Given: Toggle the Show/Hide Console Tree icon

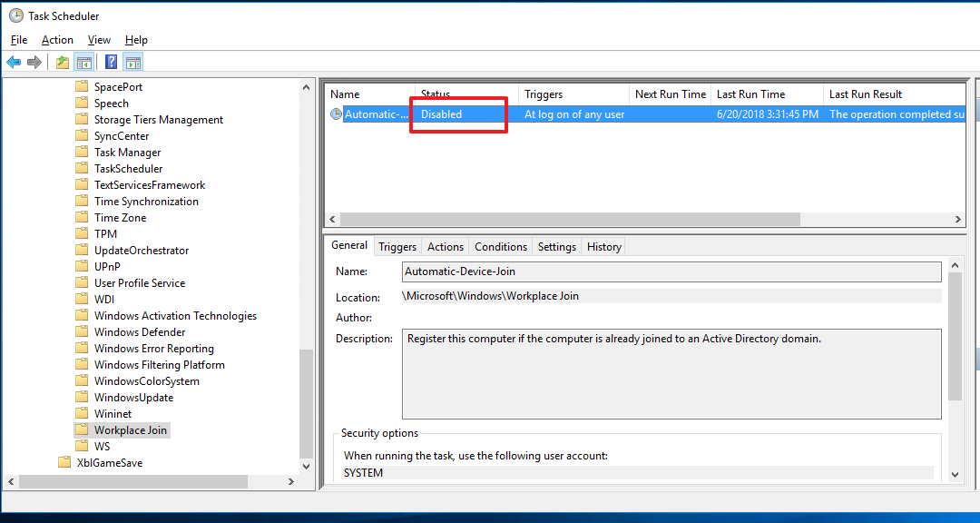Looking at the screenshot, I should click(x=83, y=62).
